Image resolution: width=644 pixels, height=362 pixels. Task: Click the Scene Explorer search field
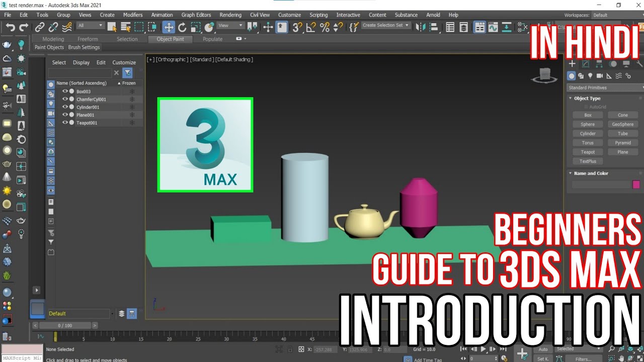coord(79,73)
